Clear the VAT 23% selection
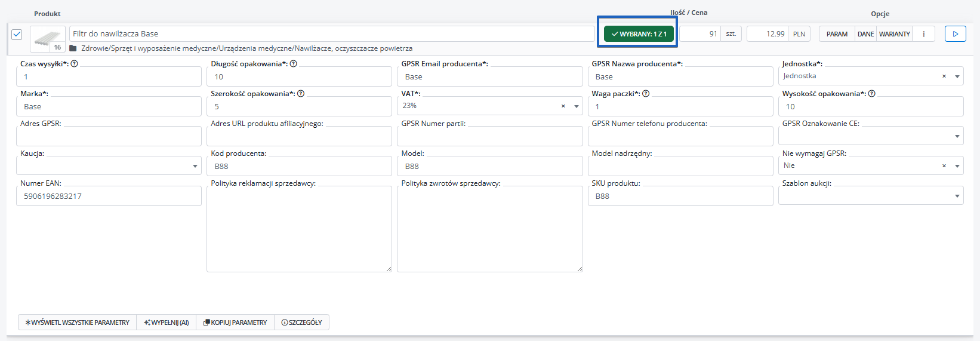This screenshot has height=341, width=980. 563,106
